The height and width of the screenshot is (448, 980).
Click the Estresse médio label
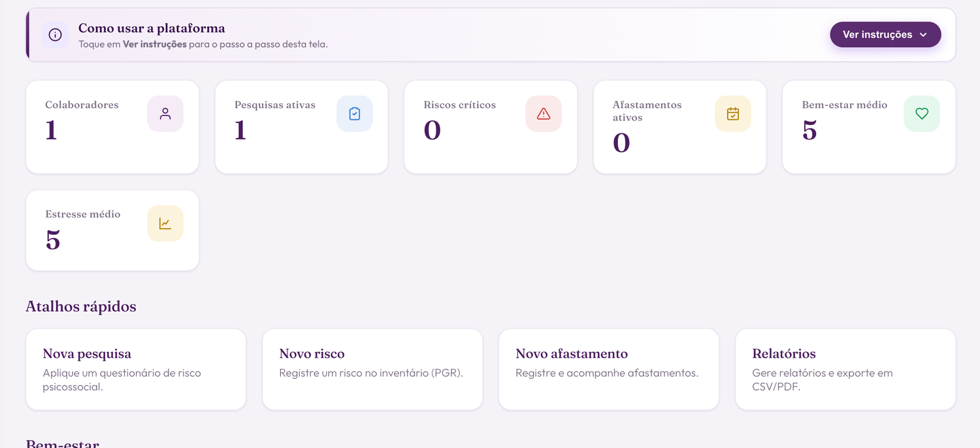83,214
